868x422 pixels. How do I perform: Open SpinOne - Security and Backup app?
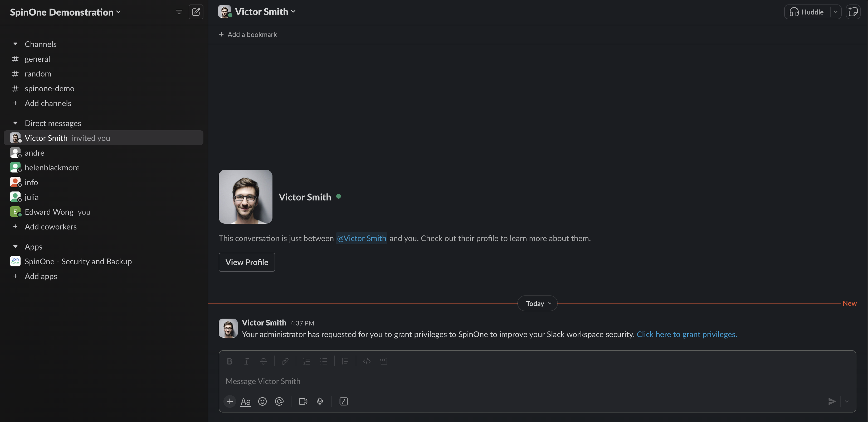[78, 261]
